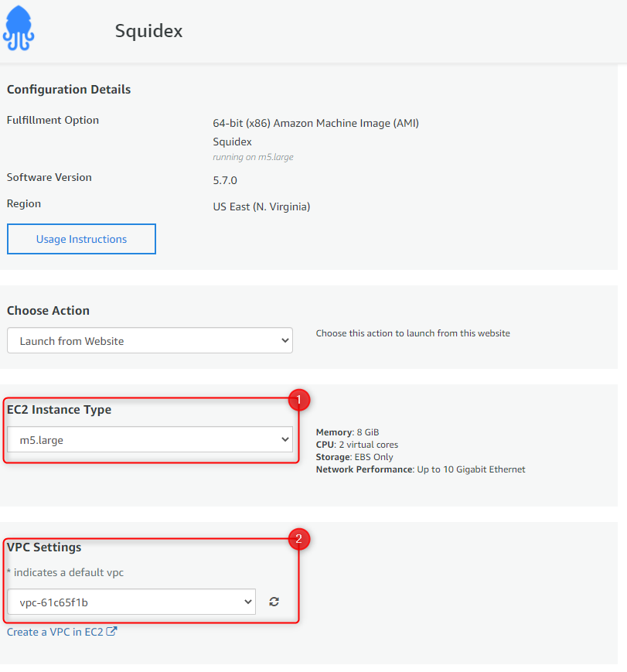The image size is (627, 672).
Task: Click the chevron arrow on the vpc-61c65f1b selector
Action: click(247, 602)
